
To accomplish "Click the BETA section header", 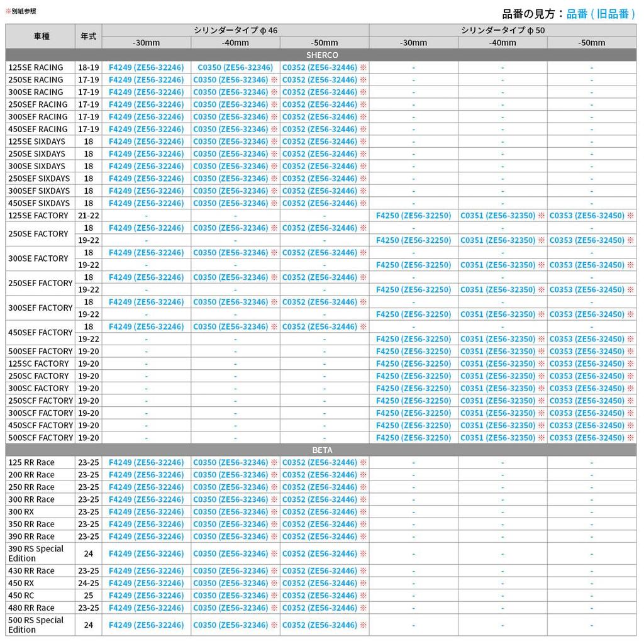I will [x=322, y=450].
